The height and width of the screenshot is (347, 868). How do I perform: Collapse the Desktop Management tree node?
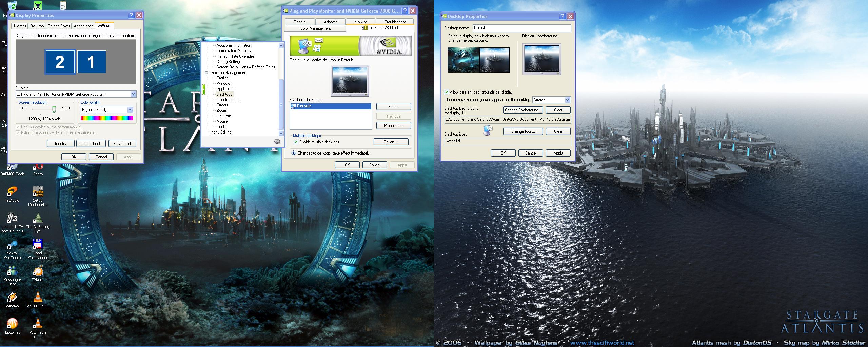(x=206, y=73)
